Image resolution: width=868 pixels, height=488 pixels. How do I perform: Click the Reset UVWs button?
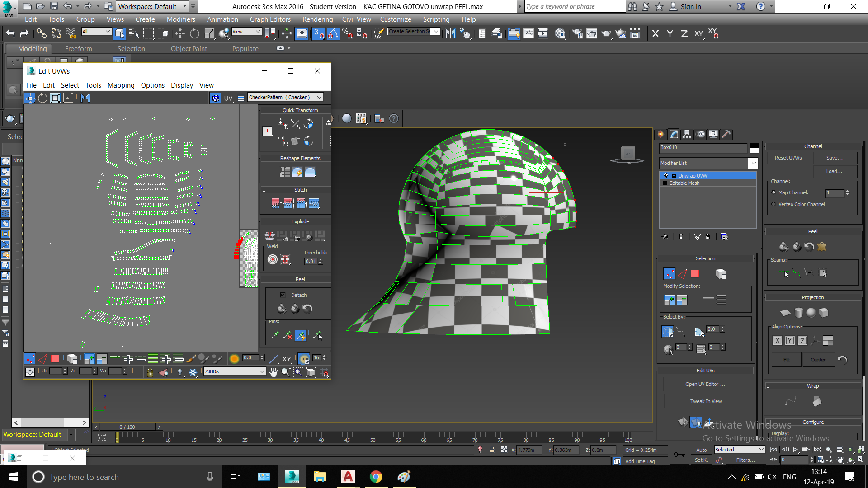click(x=788, y=158)
